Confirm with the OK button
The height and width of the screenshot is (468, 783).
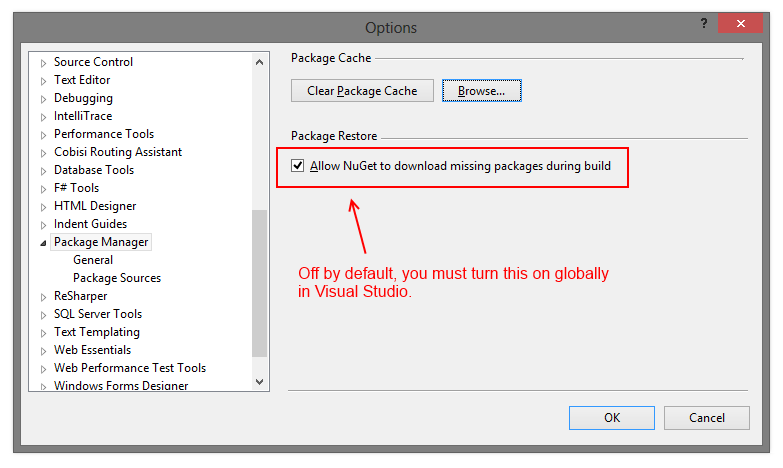(612, 418)
